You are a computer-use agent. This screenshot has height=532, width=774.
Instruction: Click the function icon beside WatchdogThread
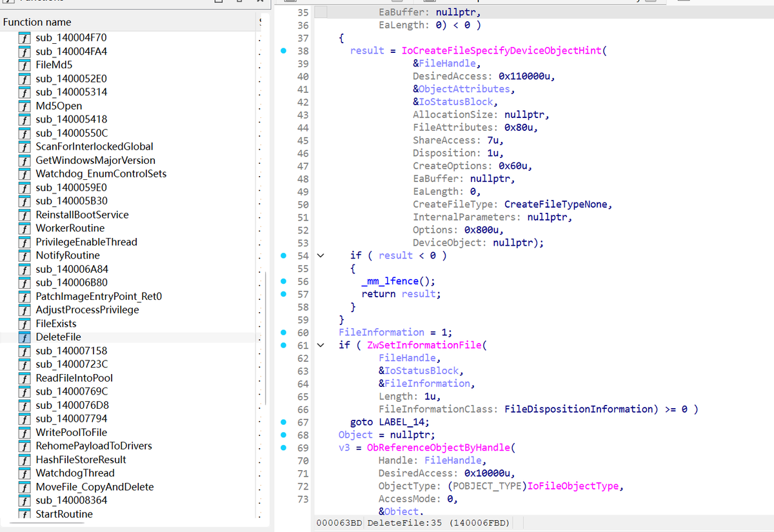click(25, 473)
